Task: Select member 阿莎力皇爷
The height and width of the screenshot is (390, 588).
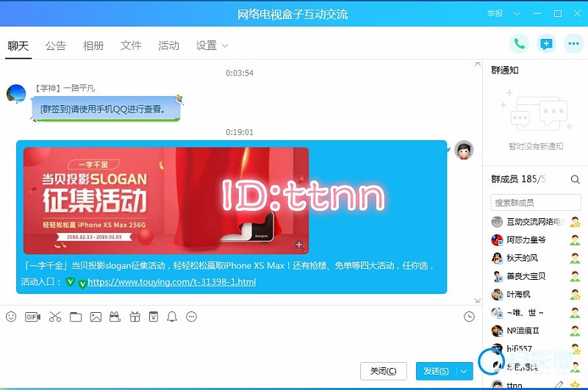Action: click(536, 239)
